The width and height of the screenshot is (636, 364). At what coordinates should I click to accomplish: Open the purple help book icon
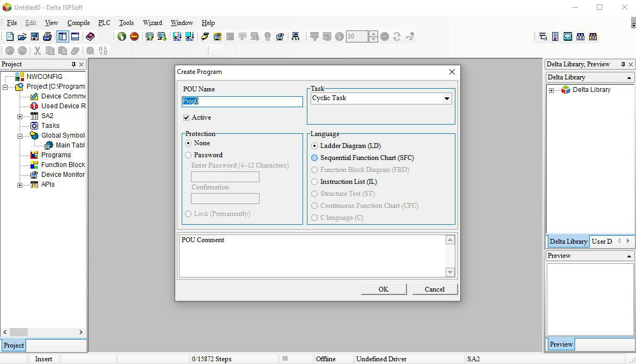point(90,36)
